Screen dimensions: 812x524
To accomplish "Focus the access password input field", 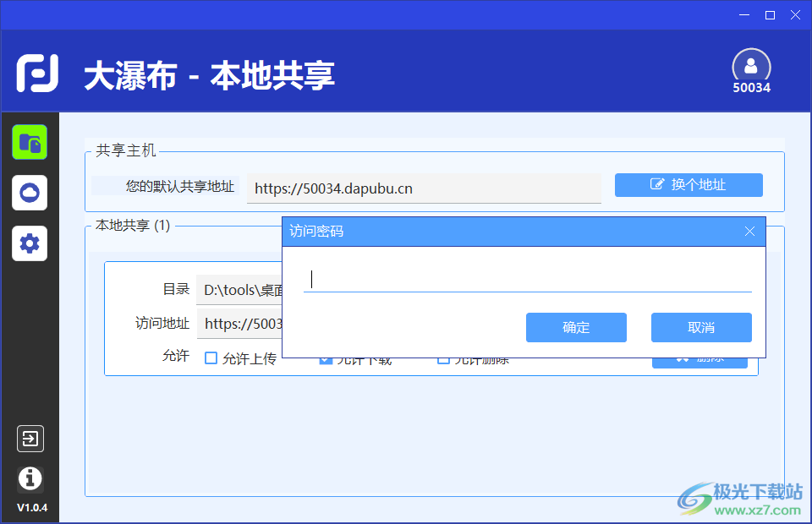I will pyautogui.click(x=527, y=279).
